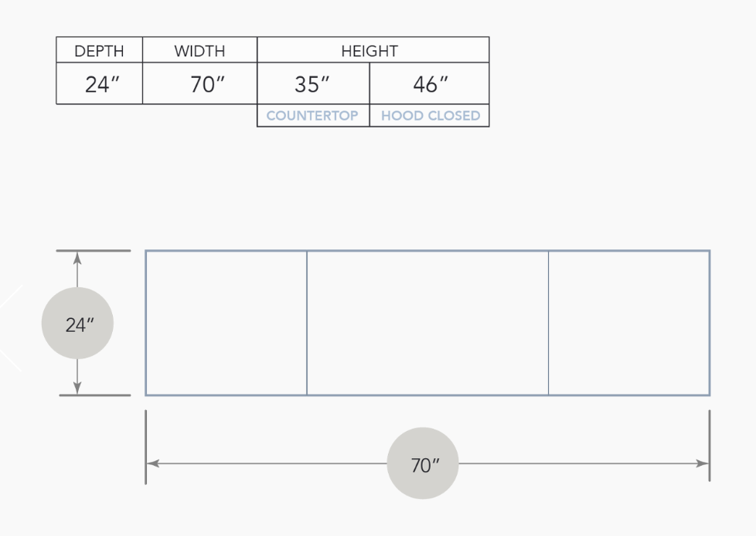This screenshot has height=536, width=756.
Task: Click the upward arrowhead above the 24" circle
Action: 77,259
